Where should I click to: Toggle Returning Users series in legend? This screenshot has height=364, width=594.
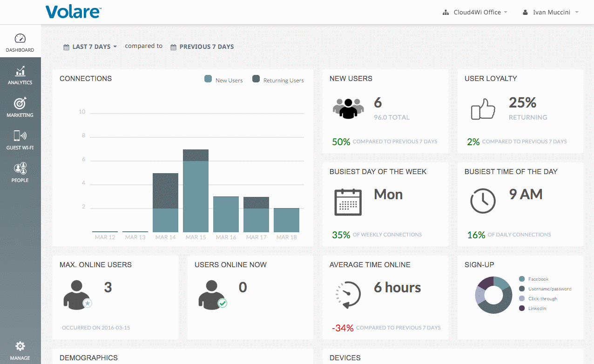pyautogui.click(x=278, y=80)
